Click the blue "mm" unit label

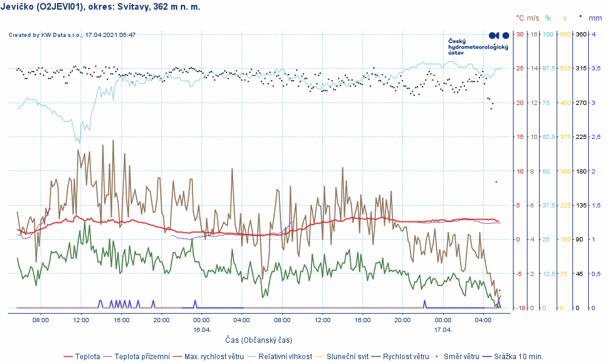(595, 18)
